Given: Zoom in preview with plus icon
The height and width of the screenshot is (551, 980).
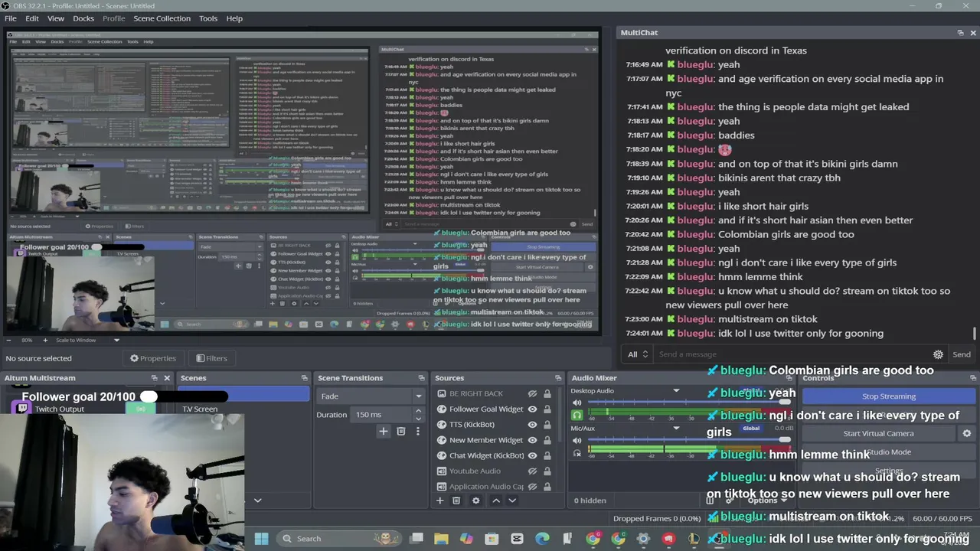Looking at the screenshot, I should [45, 340].
